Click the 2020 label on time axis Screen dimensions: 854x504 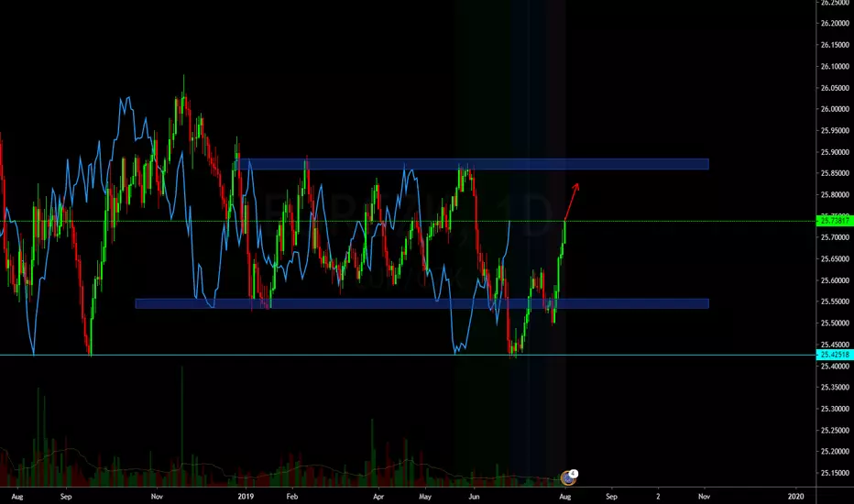click(x=795, y=497)
